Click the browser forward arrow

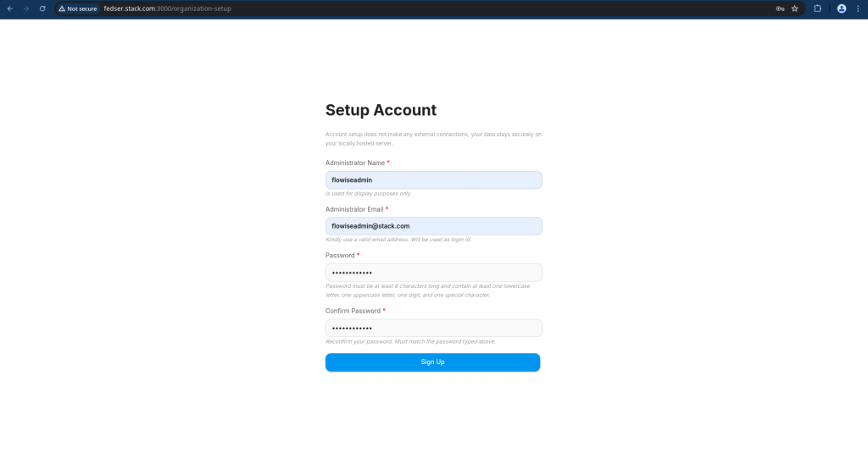click(x=25, y=8)
